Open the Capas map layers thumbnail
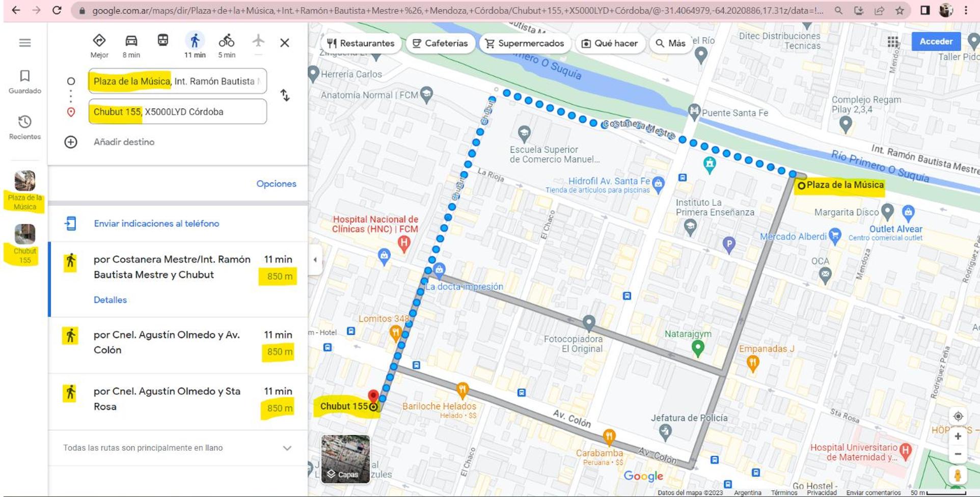980x497 pixels. coord(345,459)
